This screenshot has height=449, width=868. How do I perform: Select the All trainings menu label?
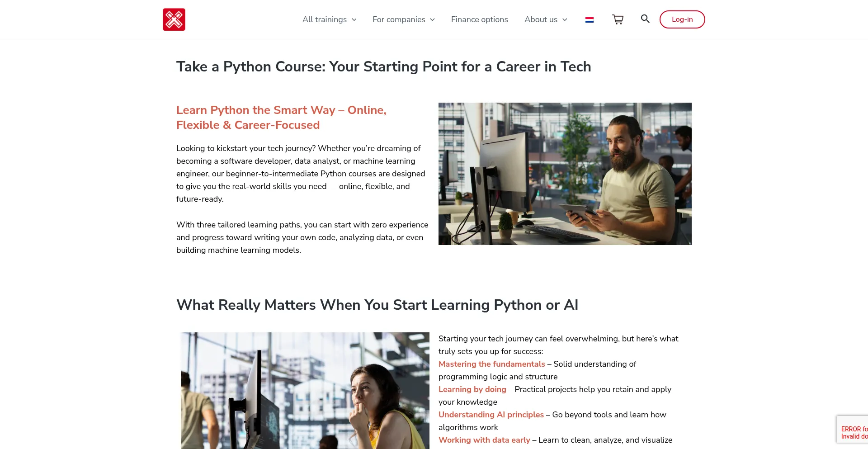pos(324,19)
